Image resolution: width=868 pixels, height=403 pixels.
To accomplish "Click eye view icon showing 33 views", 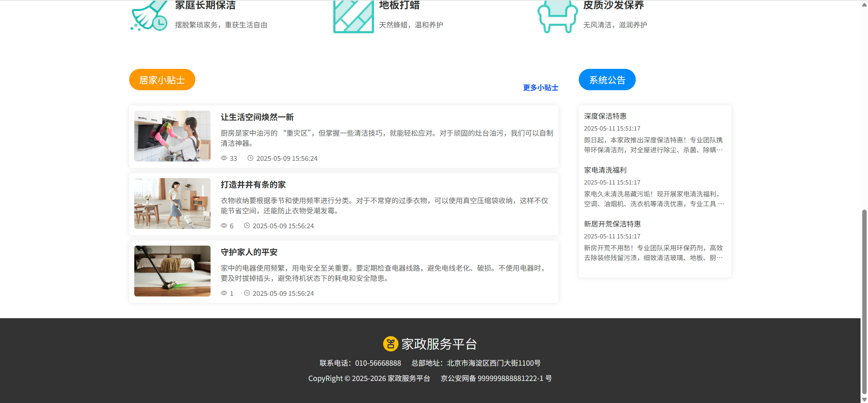I will 224,158.
